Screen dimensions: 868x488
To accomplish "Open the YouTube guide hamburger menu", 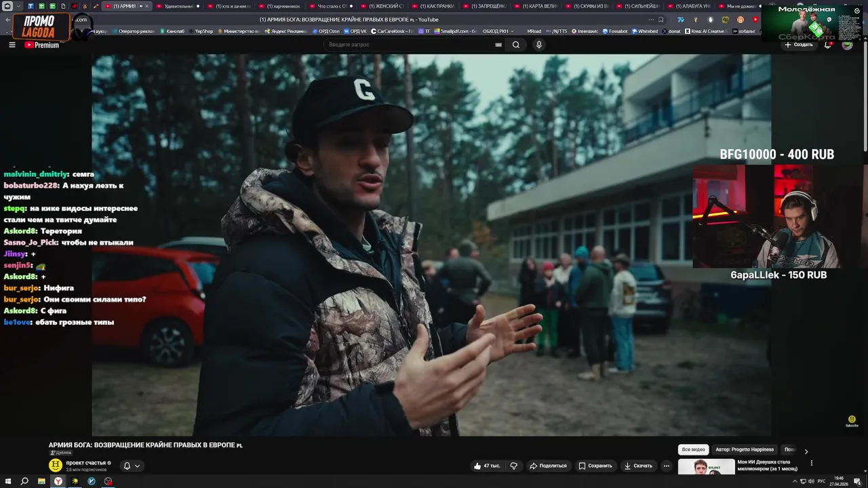I will tap(12, 45).
